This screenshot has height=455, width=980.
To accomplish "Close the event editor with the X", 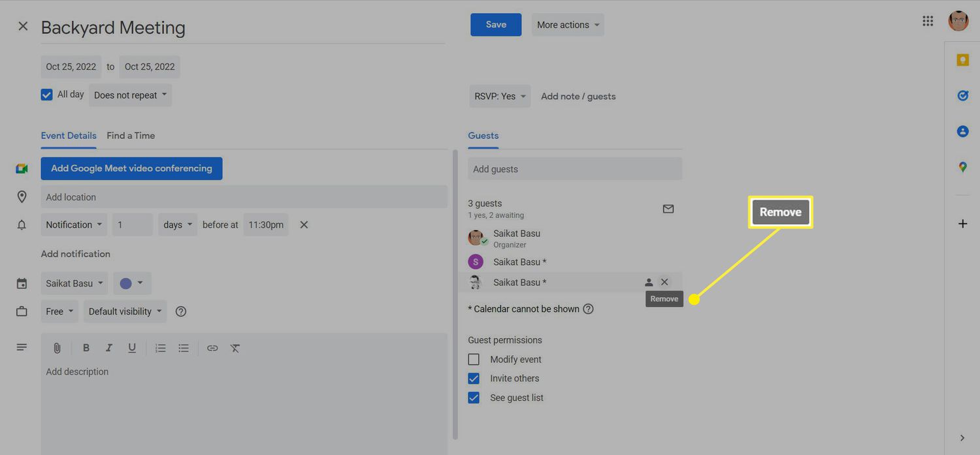I will [23, 26].
